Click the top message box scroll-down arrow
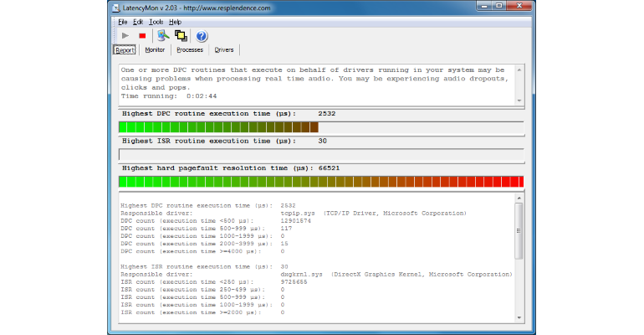This screenshot has width=644, height=335. [x=519, y=100]
